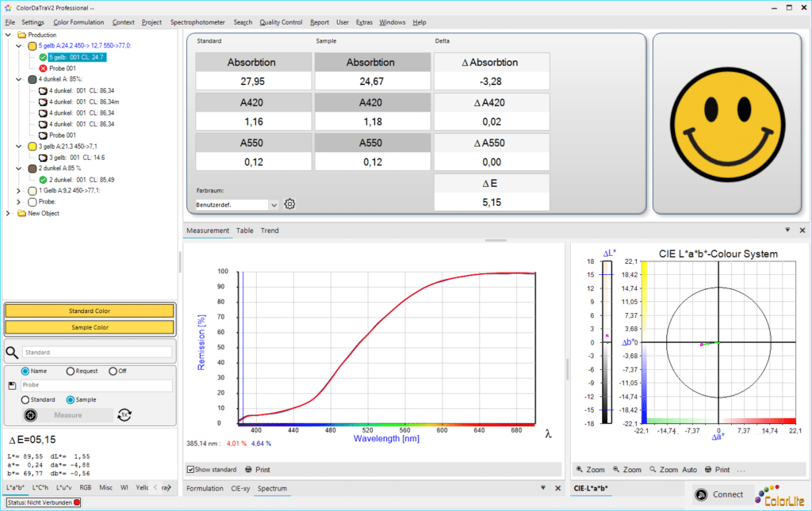
Task: Open the Quality Control menu
Action: (281, 22)
